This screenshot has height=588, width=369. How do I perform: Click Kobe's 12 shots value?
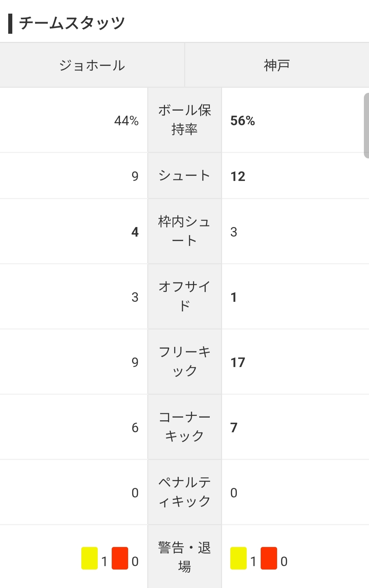pyautogui.click(x=238, y=176)
